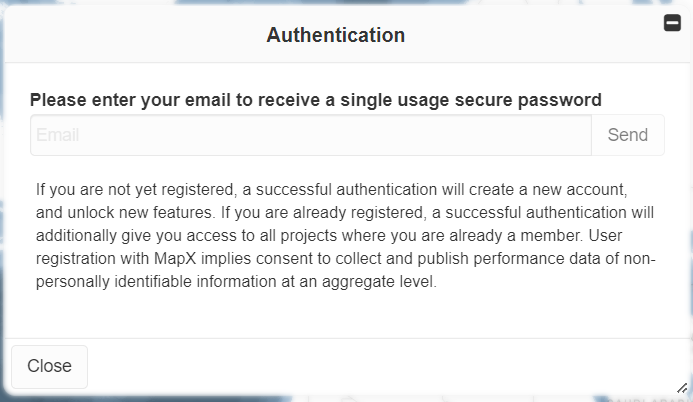
Task: Hit Send beside the Email field
Action: coord(627,135)
